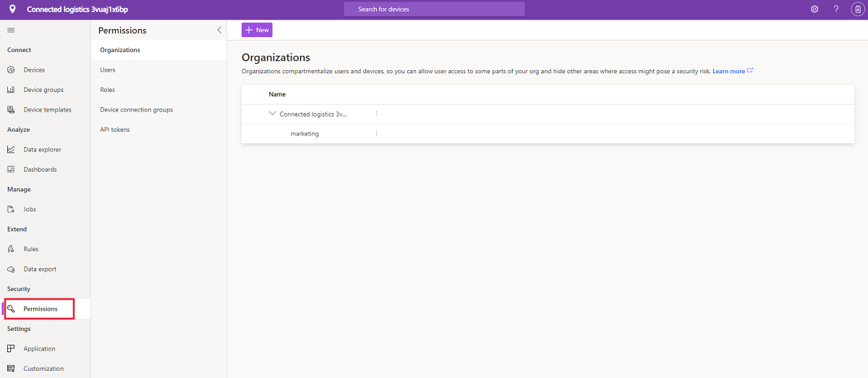Click the app title Connected logistics 3vuaj1x6bp
The width and height of the screenshot is (868, 378).
click(77, 9)
